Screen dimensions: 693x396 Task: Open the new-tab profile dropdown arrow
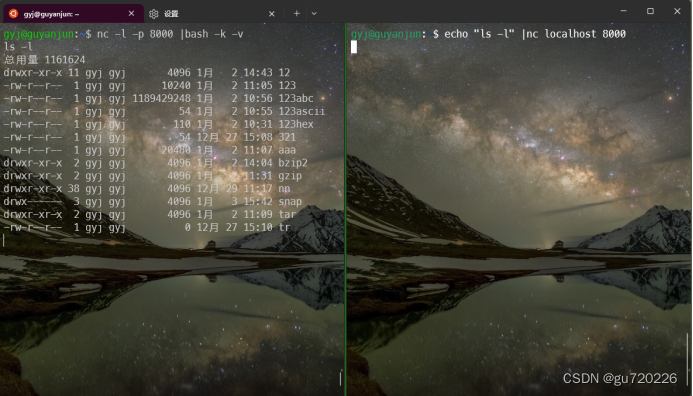coord(314,14)
